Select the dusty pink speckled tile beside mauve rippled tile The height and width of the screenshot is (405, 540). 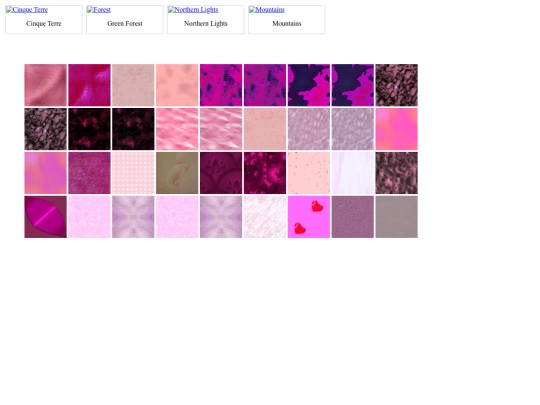click(265, 129)
